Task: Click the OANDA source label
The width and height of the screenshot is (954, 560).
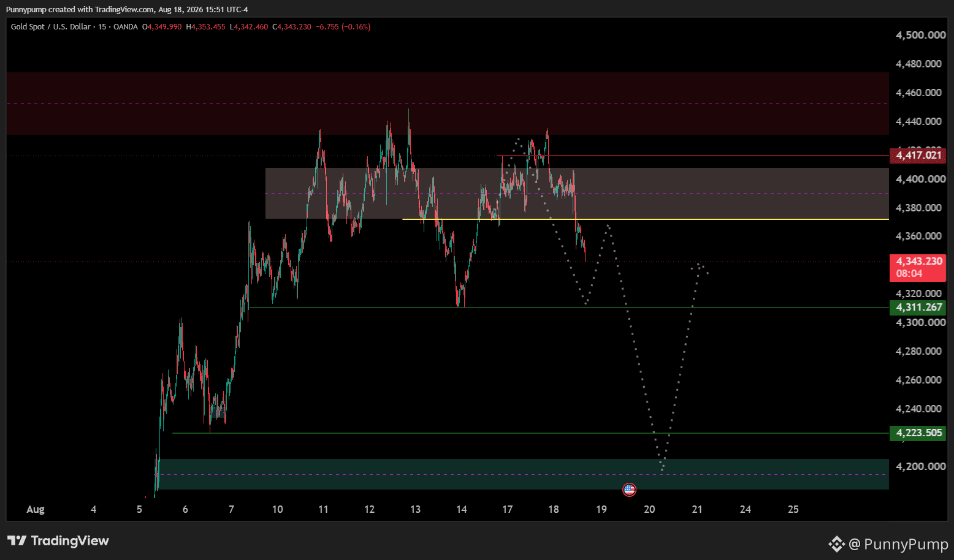Action: (126, 27)
